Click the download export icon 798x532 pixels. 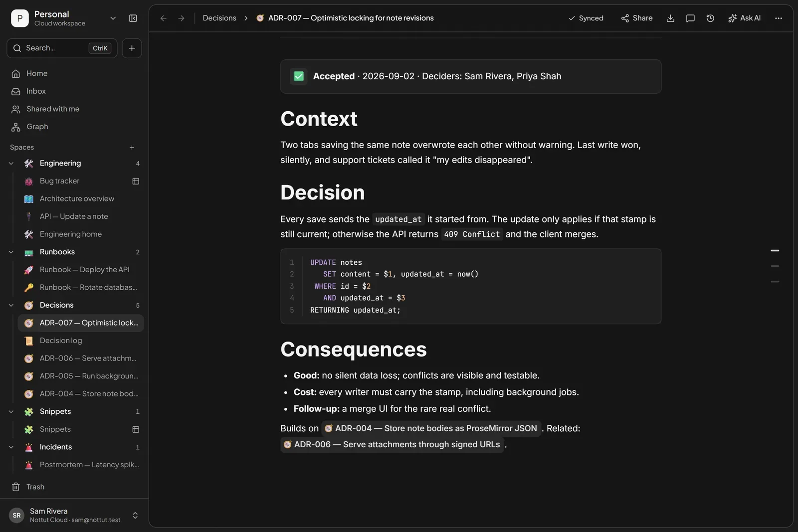(670, 18)
